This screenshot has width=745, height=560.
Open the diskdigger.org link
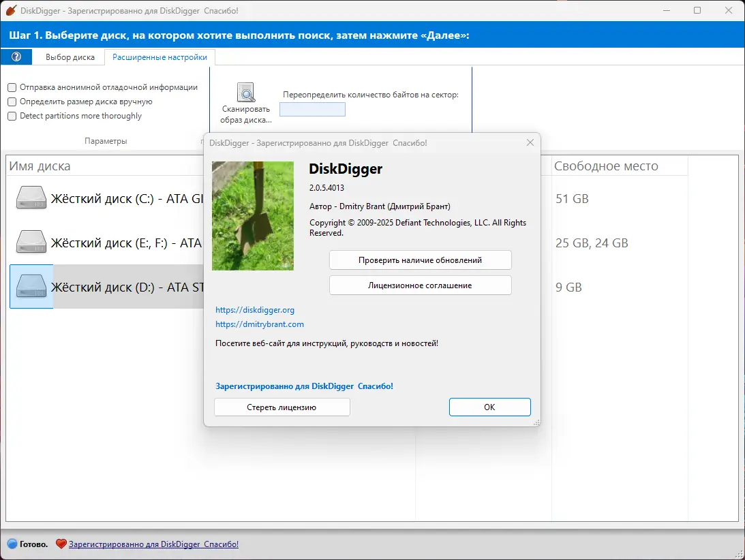[x=254, y=310]
